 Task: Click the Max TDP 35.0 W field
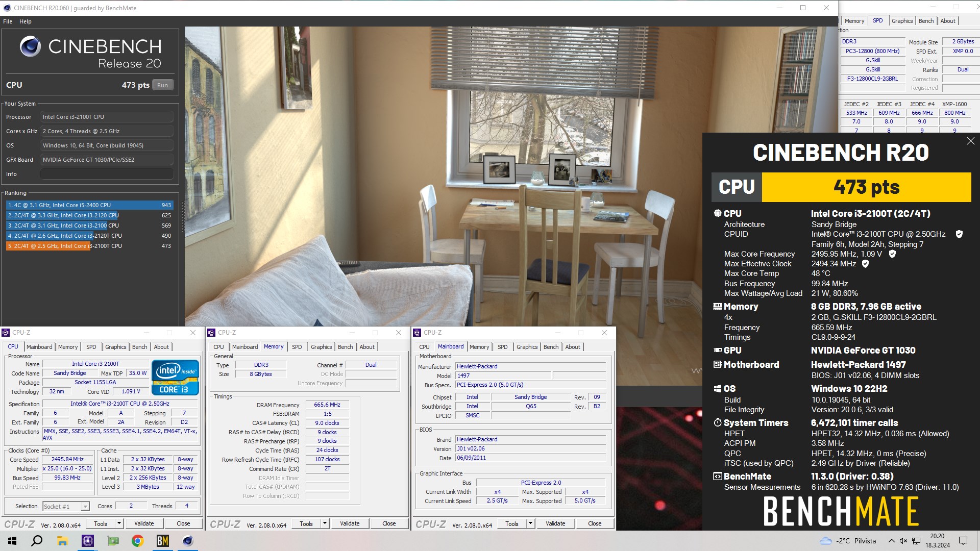click(137, 373)
